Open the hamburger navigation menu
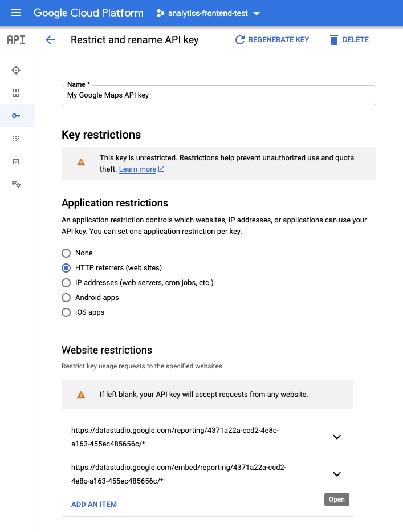The image size is (403, 532). [16, 13]
